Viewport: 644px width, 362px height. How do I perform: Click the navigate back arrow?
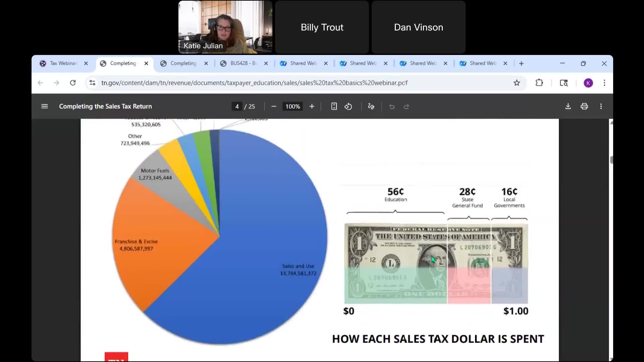[40, 83]
